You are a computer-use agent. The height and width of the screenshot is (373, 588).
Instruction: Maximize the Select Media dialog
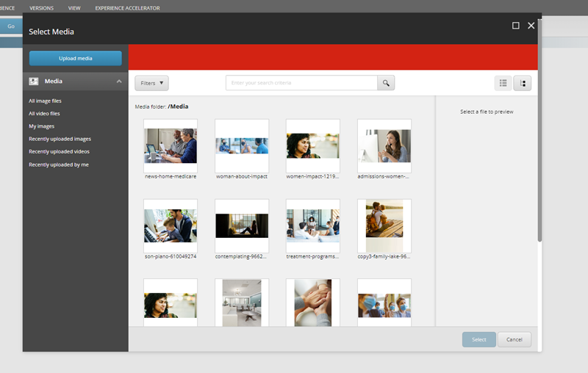tap(516, 26)
